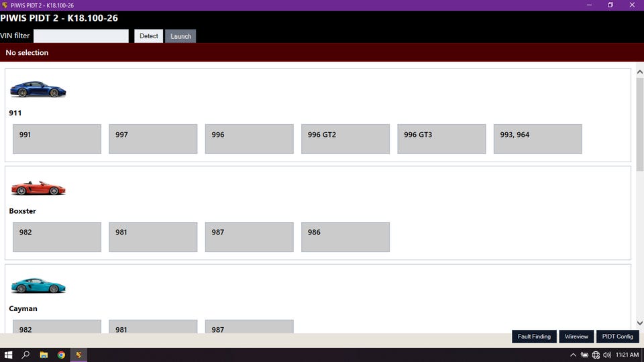
Task: Select the 997 model under 911
Action: tap(153, 139)
